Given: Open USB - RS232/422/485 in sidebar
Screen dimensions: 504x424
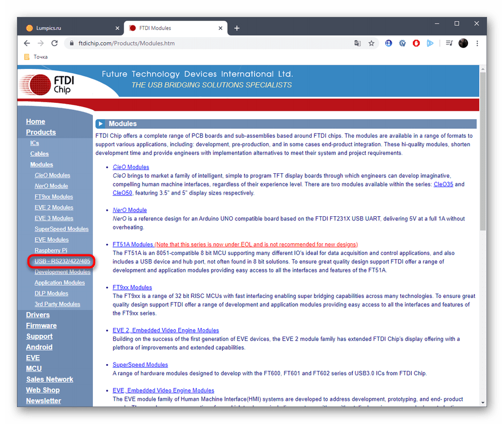Looking at the screenshot, I should click(x=62, y=261).
